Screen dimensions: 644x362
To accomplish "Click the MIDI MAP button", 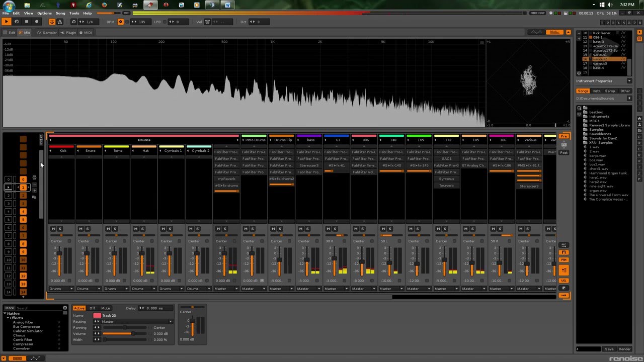I will (x=537, y=13).
